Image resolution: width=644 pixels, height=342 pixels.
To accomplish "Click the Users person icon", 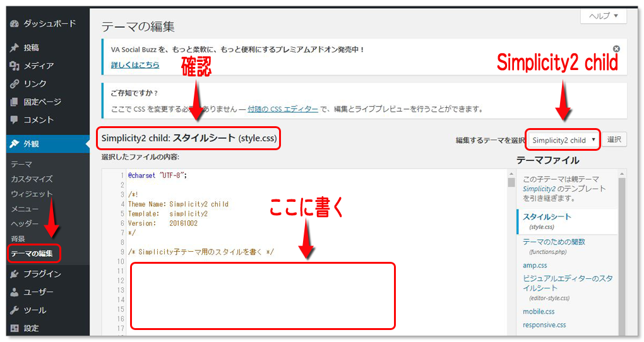I will pyautogui.click(x=15, y=292).
